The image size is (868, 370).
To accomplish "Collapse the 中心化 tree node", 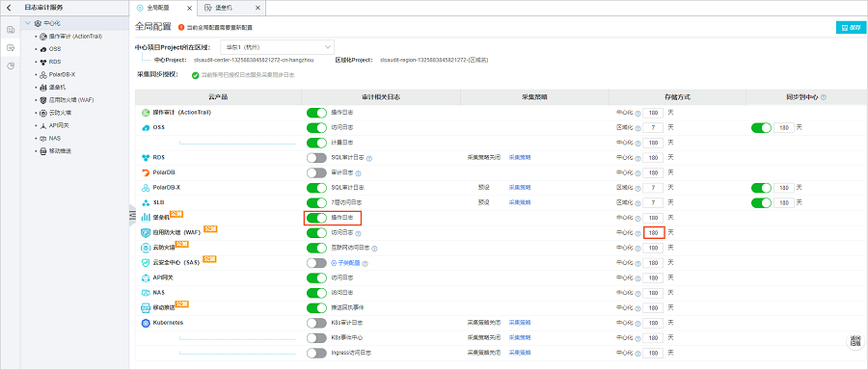I will (x=28, y=23).
